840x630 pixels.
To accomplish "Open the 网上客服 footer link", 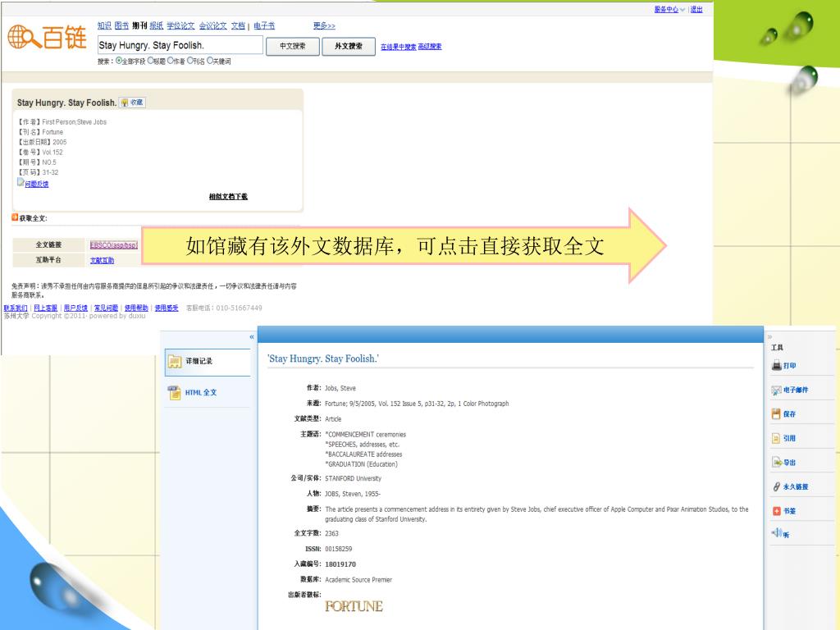I will pos(46,308).
